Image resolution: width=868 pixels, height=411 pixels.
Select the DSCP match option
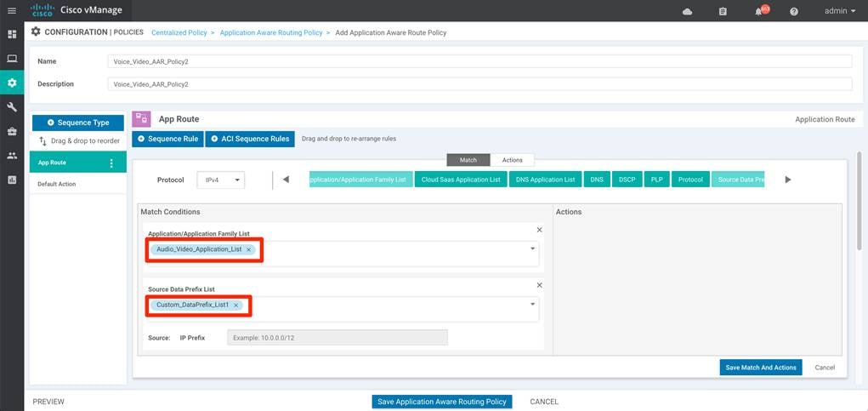(627, 180)
